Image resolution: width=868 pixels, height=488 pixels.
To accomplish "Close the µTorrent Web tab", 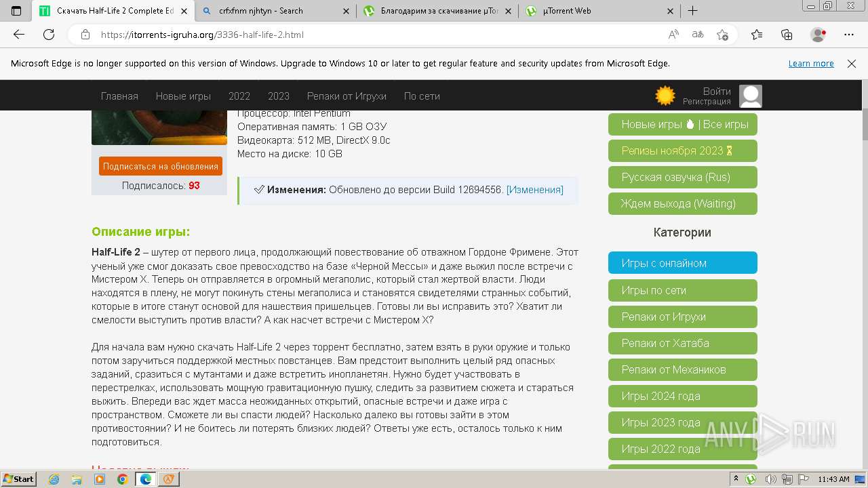I will coord(671,11).
